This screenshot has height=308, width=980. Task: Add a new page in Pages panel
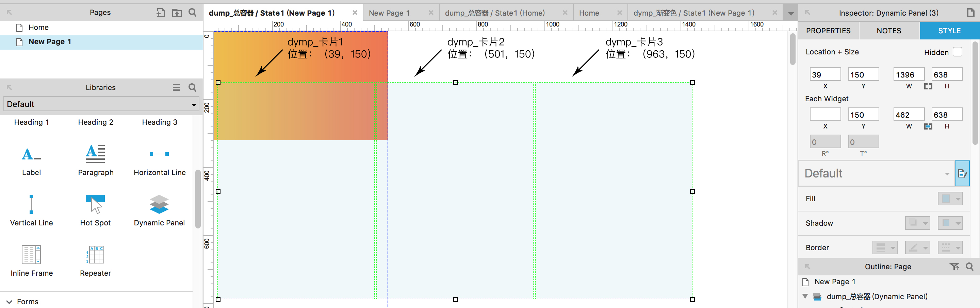click(x=161, y=13)
